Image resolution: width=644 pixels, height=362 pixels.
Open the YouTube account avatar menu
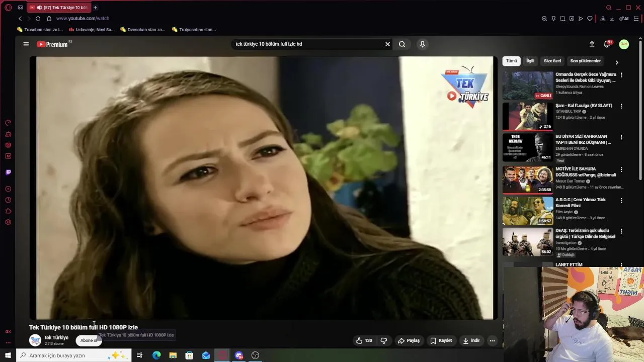point(624,44)
